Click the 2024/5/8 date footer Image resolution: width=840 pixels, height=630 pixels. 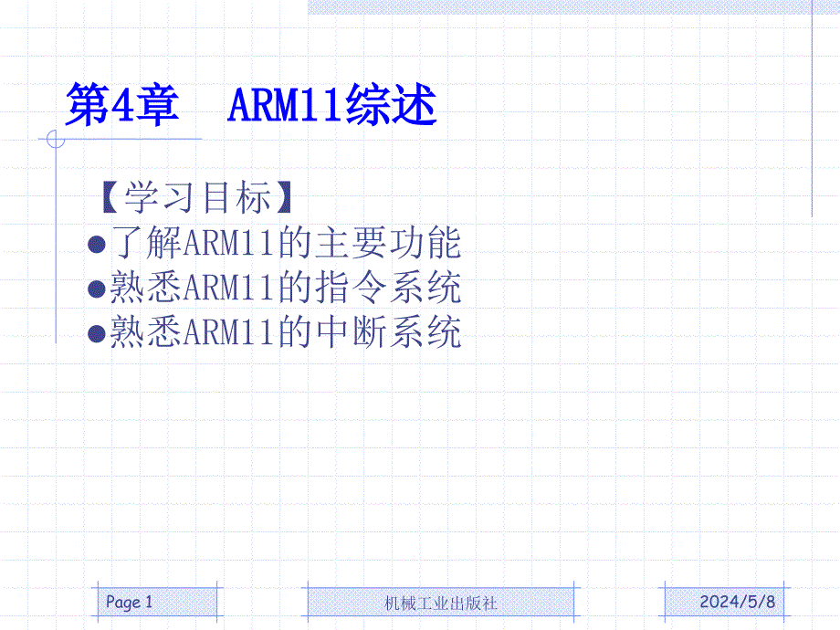(x=737, y=602)
